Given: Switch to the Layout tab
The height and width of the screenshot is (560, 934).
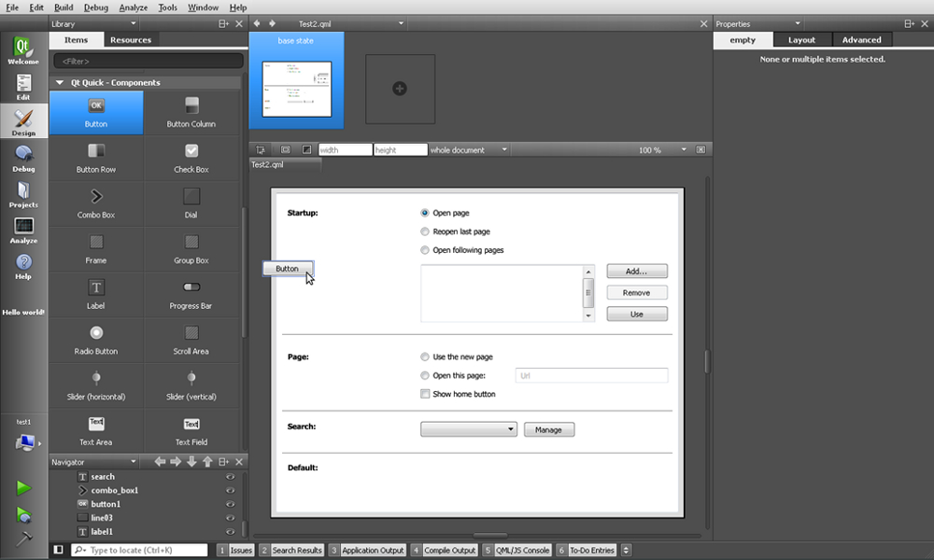Looking at the screenshot, I should click(801, 40).
